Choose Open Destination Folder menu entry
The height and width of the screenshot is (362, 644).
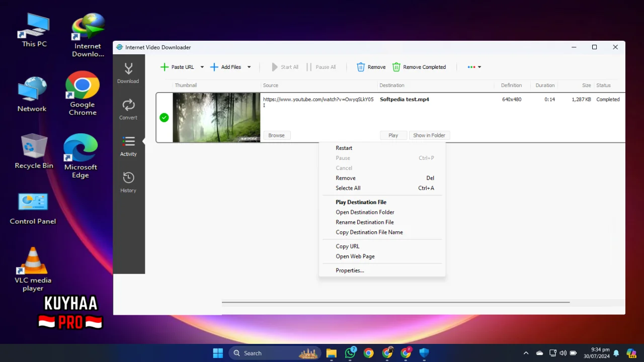(382, 212)
